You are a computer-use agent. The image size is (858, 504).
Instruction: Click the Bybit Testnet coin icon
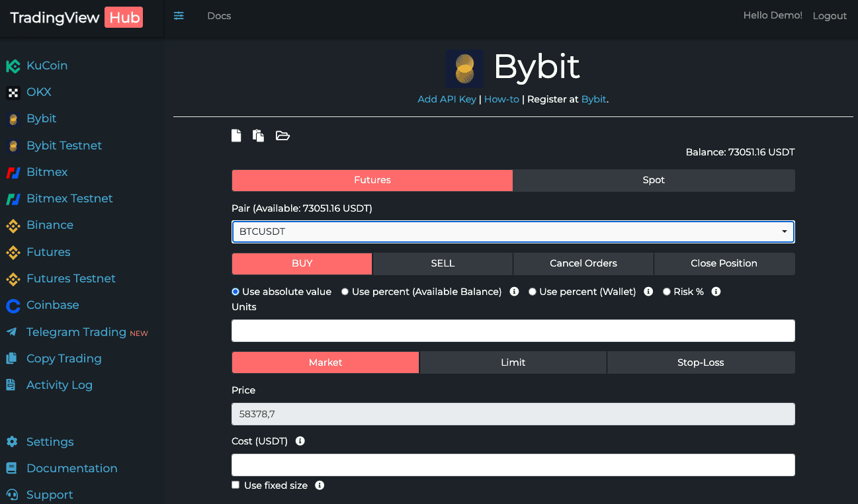(13, 146)
